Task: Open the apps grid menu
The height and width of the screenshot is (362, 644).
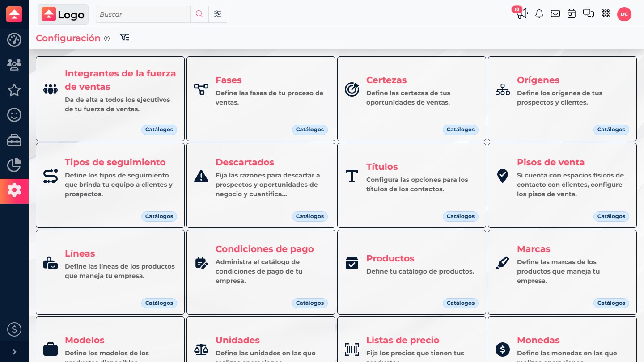Action: pos(606,14)
